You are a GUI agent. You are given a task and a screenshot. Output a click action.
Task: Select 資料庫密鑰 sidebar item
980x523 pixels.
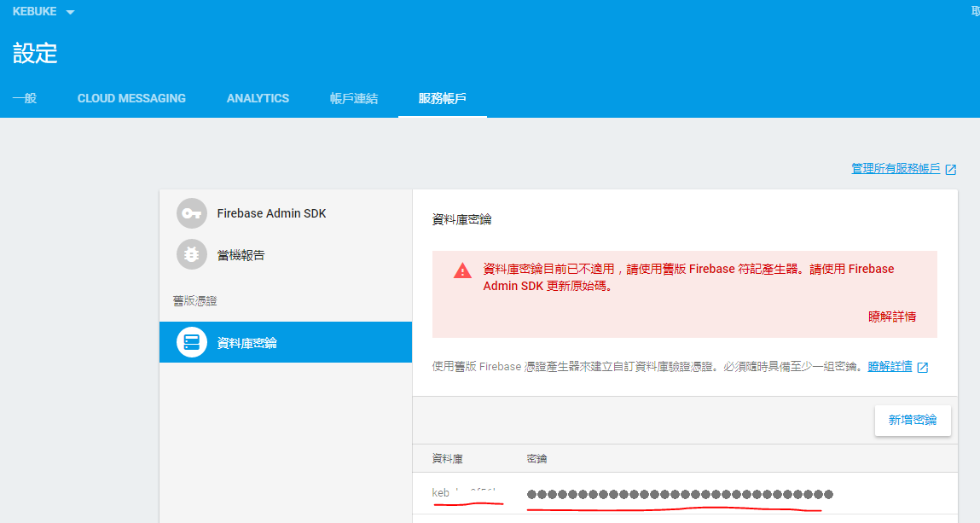286,342
